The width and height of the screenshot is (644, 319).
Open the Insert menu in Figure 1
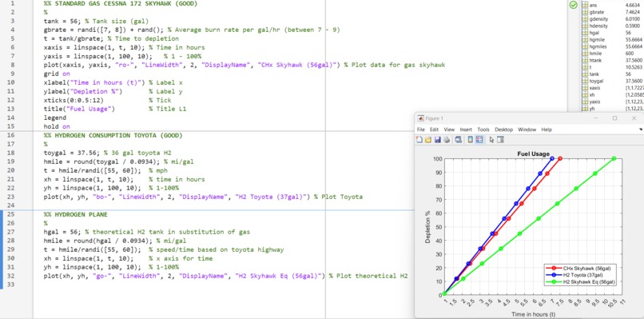point(466,130)
